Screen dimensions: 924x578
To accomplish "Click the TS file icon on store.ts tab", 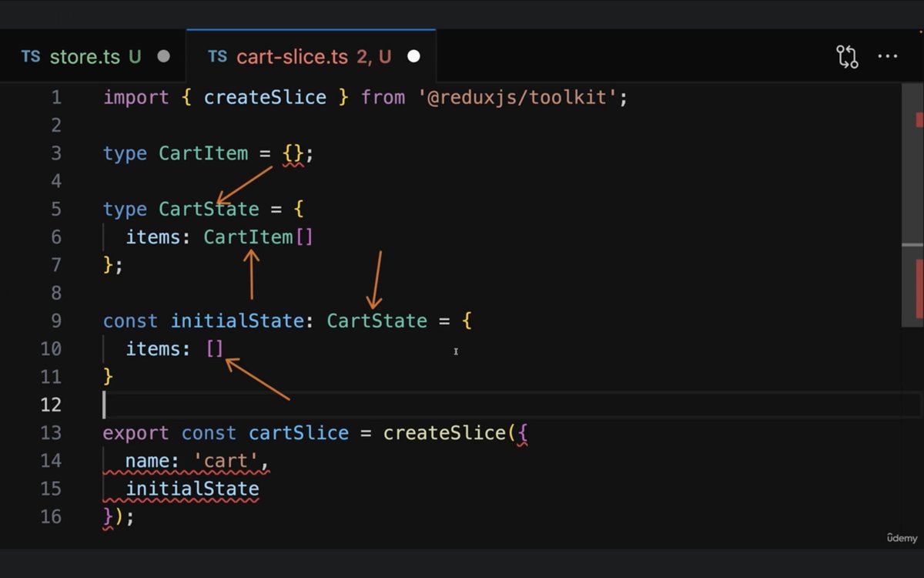I will coord(31,56).
